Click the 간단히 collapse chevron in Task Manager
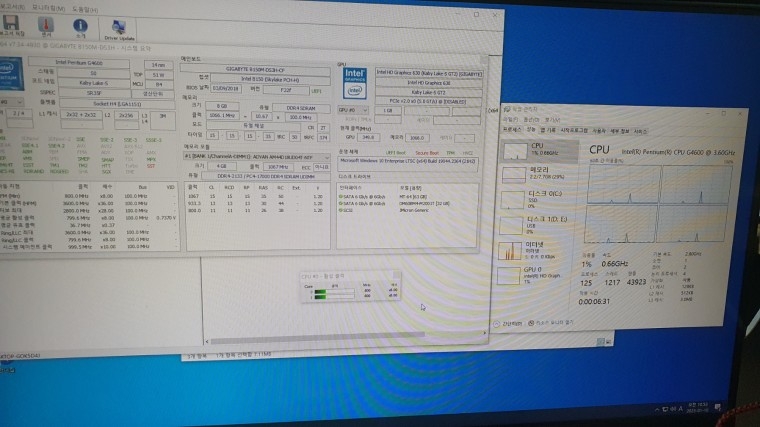Viewport: 760px width, 427px height. point(496,323)
